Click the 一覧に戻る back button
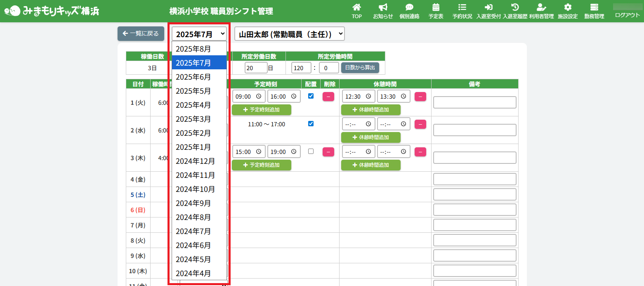 coord(141,34)
